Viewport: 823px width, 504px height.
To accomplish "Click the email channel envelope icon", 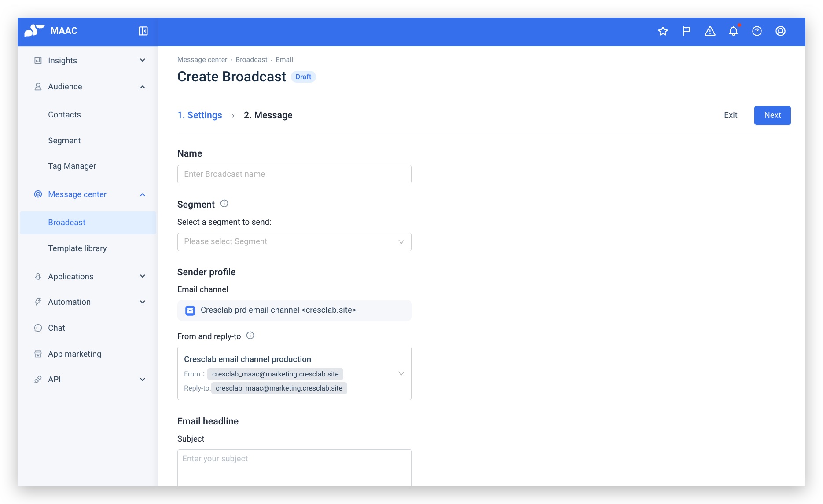I will pos(190,311).
